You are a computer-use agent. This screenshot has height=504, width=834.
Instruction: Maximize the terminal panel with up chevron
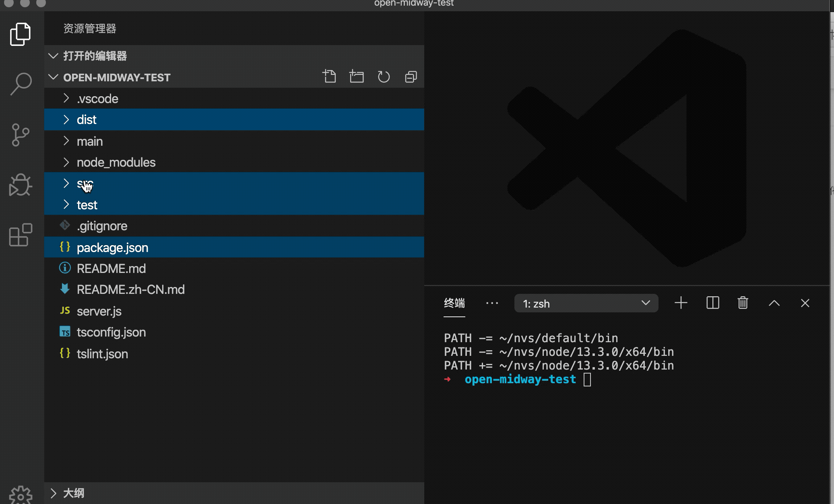[774, 303]
